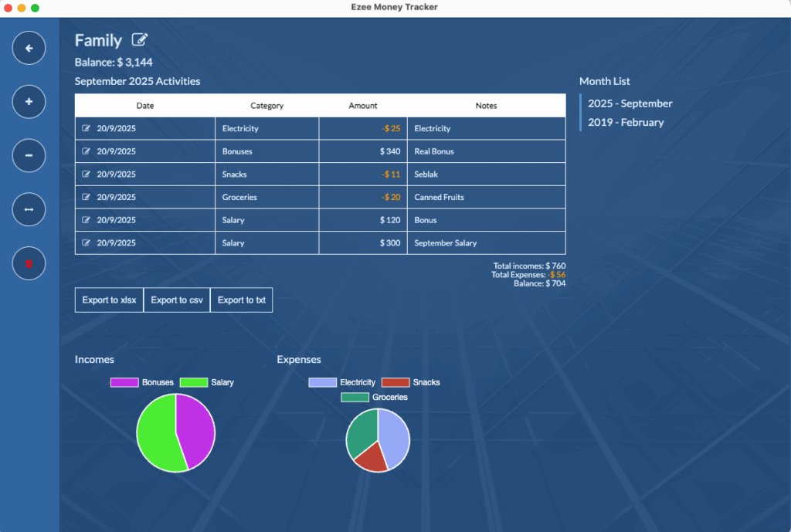This screenshot has width=791, height=532.
Task: Switch to 2019 - February month
Action: [626, 122]
